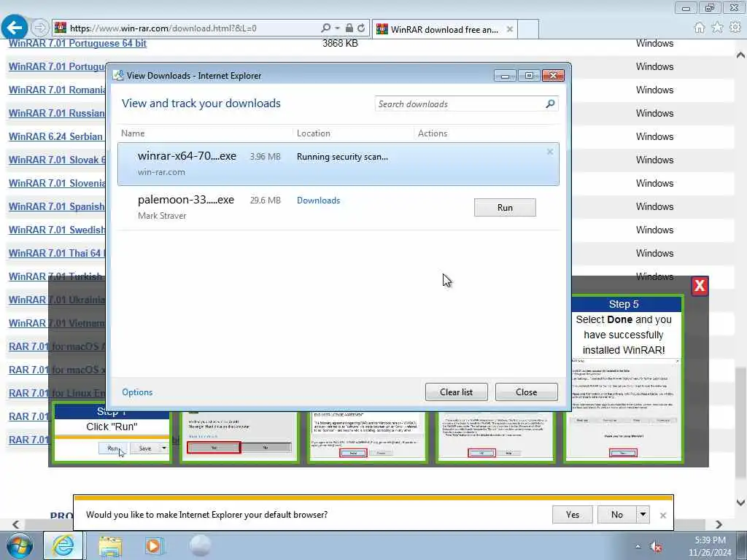
Task: Open WinRAR 7.01 Spanish link
Action: 57,206
